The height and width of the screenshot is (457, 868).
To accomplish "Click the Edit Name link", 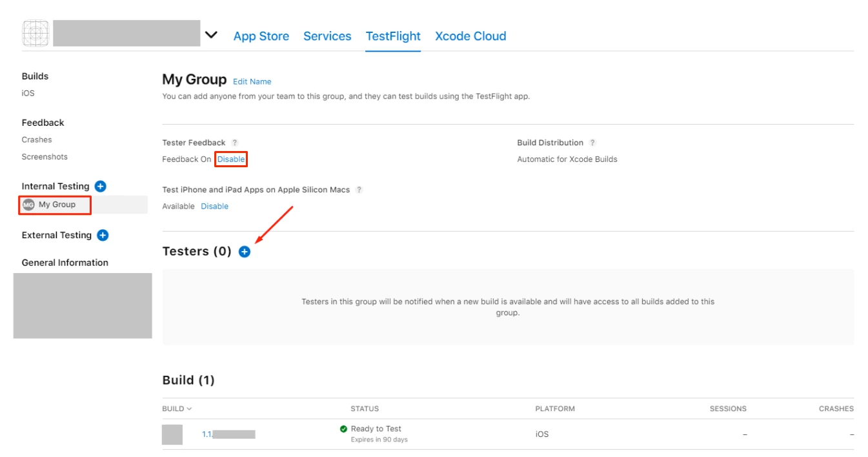I will 252,81.
